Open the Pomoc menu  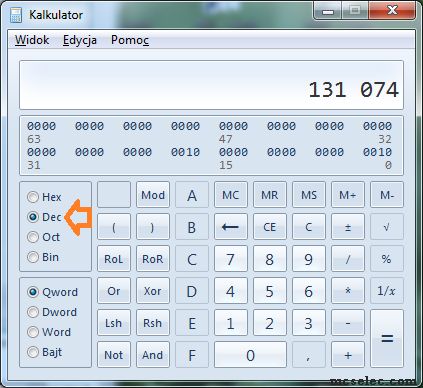(x=130, y=40)
